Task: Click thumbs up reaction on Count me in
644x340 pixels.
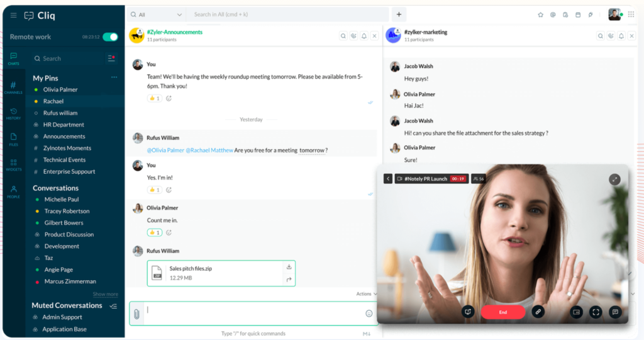Action: 155,233
